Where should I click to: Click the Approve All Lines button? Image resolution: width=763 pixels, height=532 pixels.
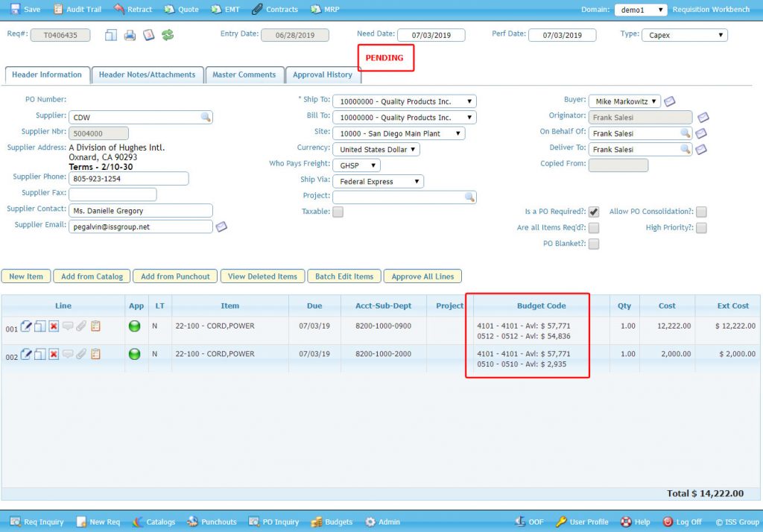(x=422, y=275)
